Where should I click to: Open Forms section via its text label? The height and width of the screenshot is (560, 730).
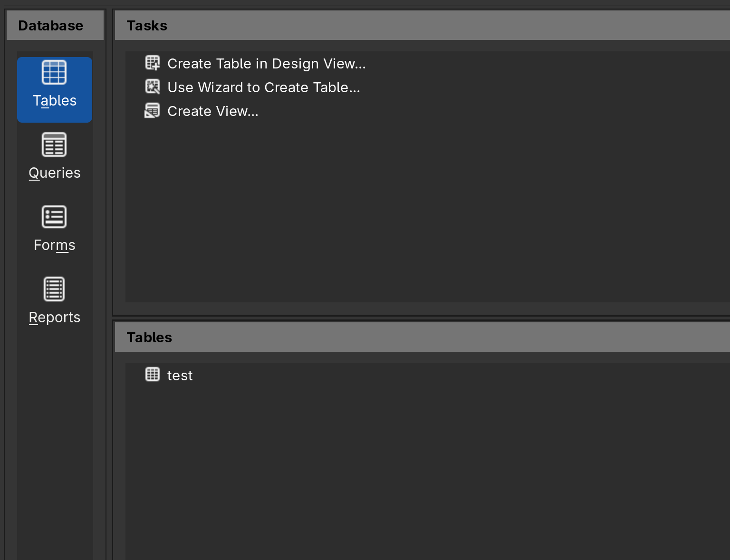pos(55,245)
